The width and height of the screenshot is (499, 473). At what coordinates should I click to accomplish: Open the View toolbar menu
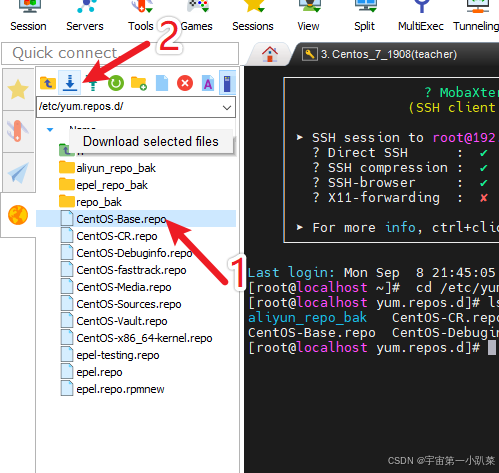pos(308,17)
